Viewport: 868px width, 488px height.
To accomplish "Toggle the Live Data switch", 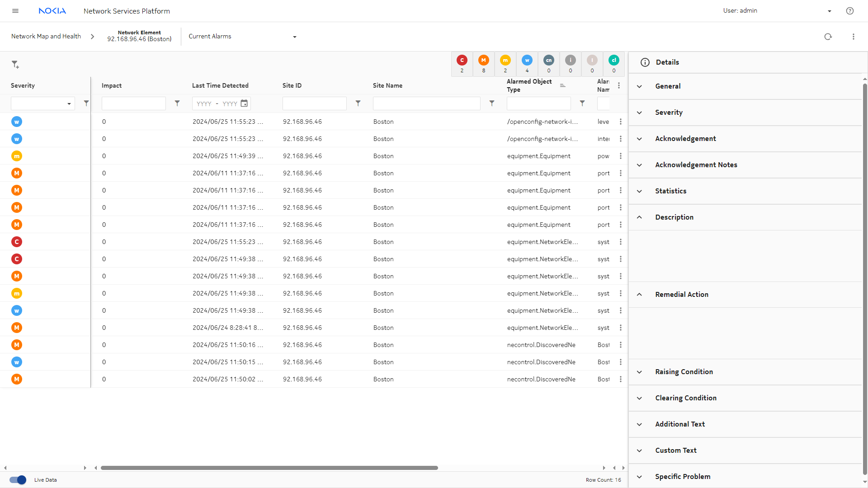I will click(x=18, y=480).
